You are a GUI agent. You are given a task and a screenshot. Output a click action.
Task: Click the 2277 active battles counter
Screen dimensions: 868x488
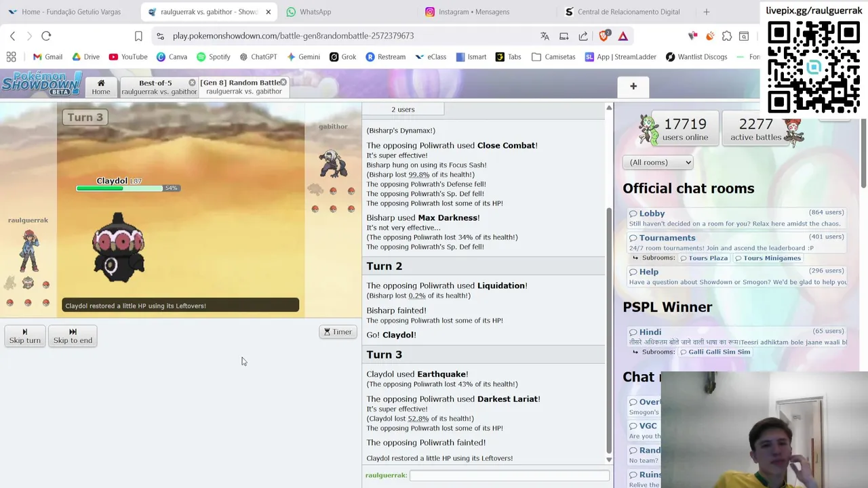click(756, 129)
